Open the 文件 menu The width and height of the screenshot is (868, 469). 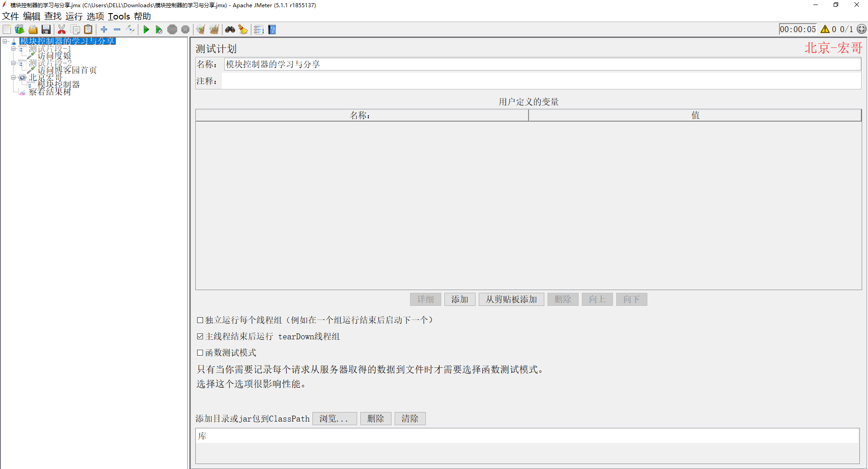click(10, 16)
